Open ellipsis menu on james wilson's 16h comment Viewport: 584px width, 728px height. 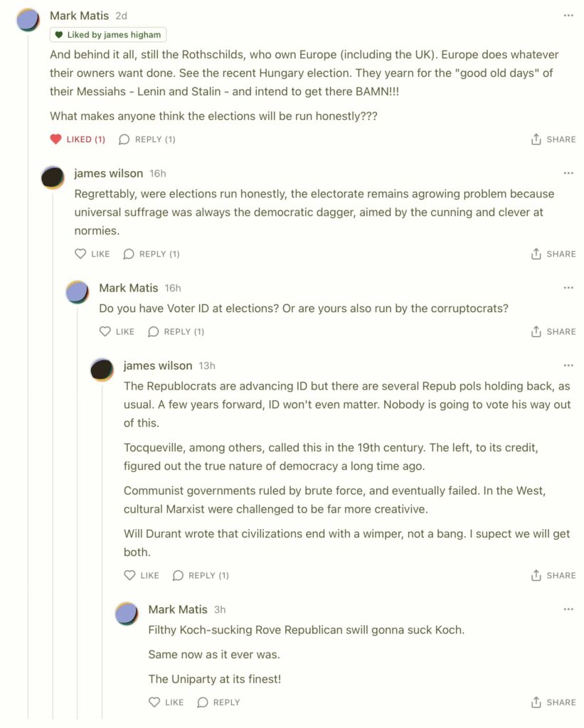point(568,173)
